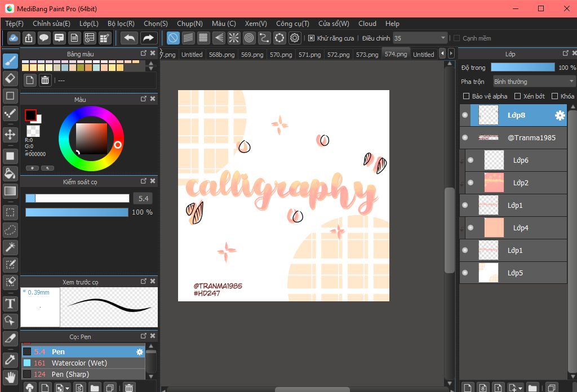
Task: Select the Move tool
Action: [10, 134]
